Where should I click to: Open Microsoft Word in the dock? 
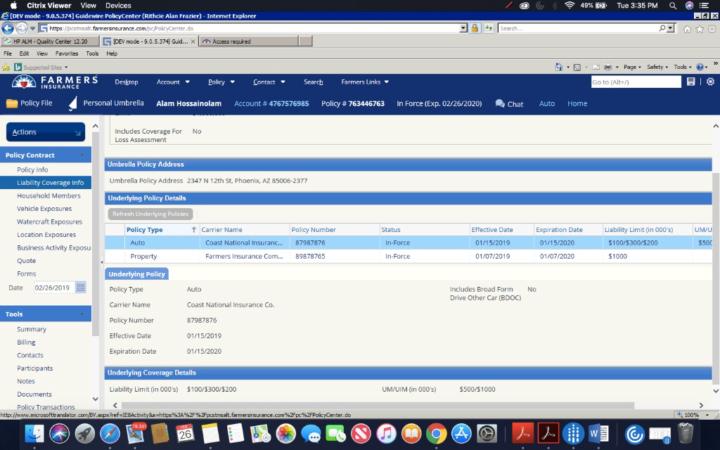598,433
